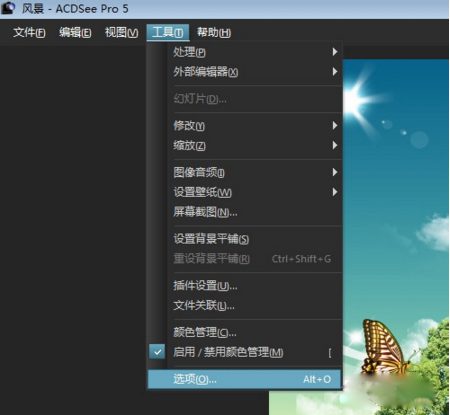450x415 pixels.
Task: Collapse the 工具 menu in menu bar
Action: (x=168, y=32)
